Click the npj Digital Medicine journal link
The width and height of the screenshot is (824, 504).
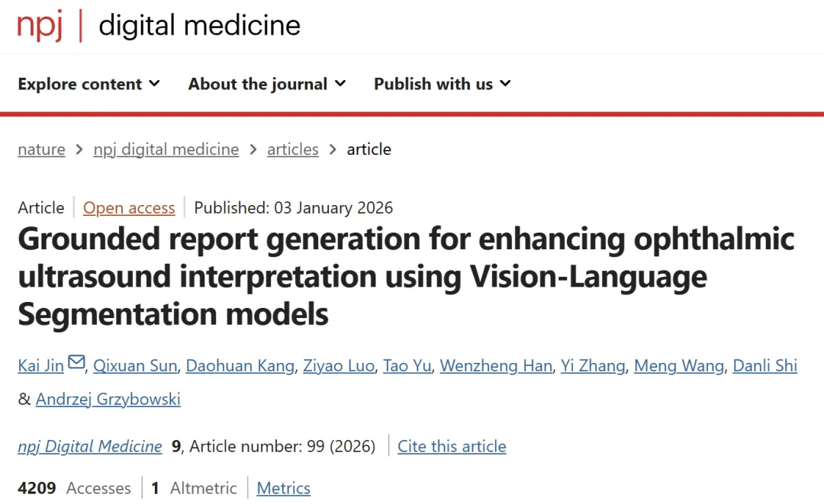click(x=90, y=447)
